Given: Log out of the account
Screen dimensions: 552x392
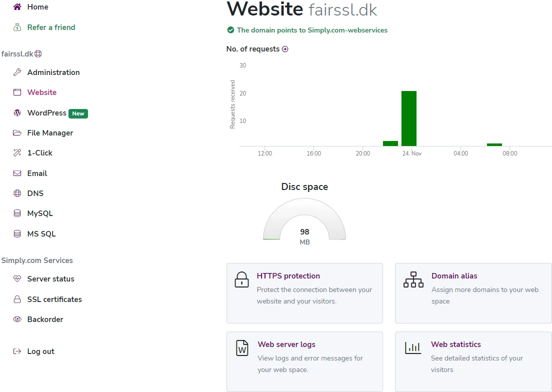Looking at the screenshot, I should (41, 351).
